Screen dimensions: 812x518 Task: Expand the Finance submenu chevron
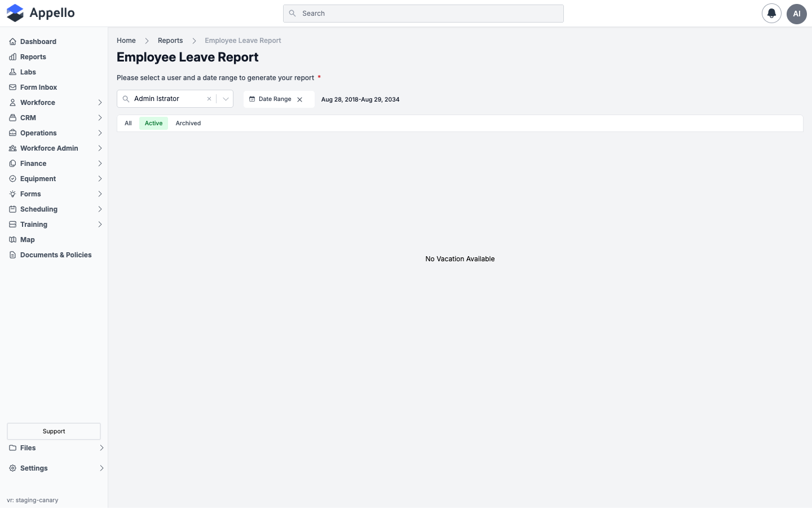coord(100,164)
